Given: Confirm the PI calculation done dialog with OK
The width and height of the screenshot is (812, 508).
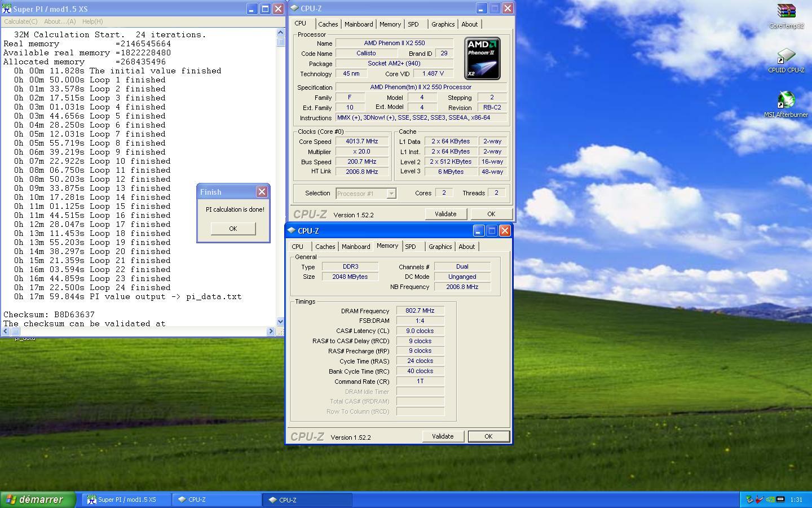Looking at the screenshot, I should (x=233, y=229).
